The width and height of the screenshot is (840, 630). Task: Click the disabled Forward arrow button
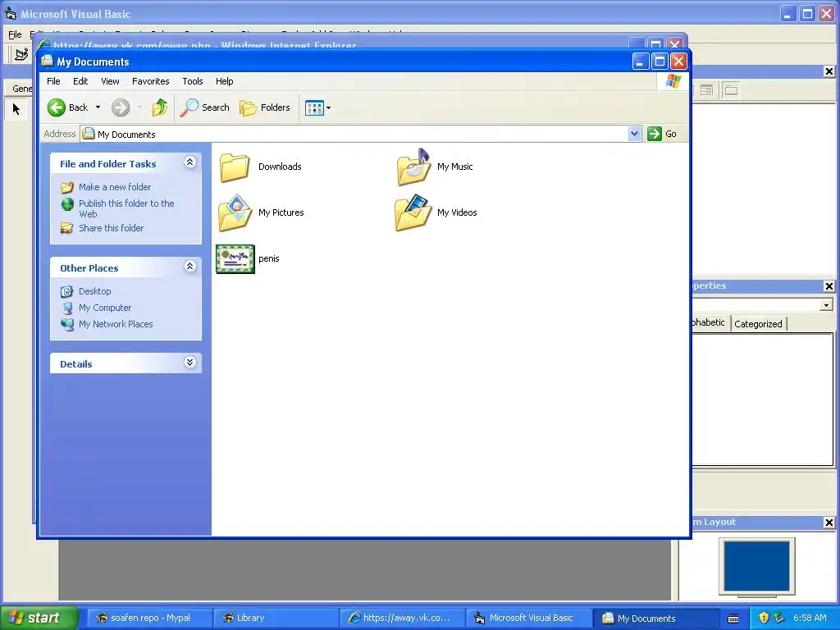click(121, 107)
